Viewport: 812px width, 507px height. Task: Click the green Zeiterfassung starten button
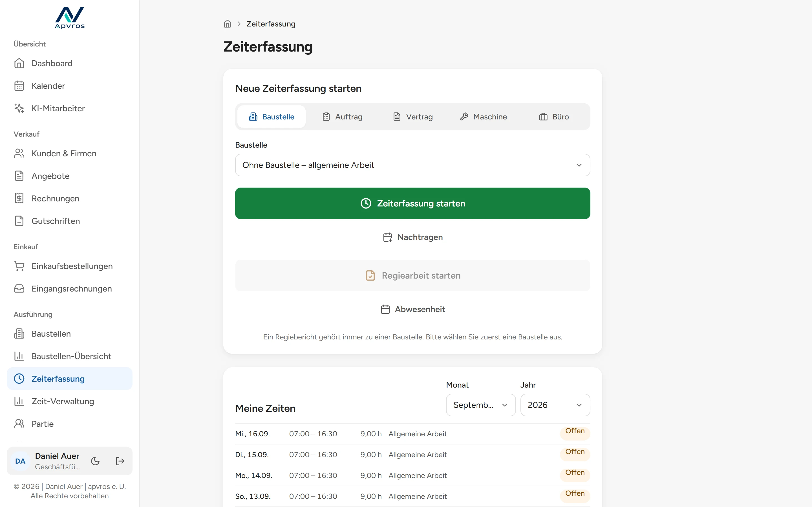tap(412, 203)
